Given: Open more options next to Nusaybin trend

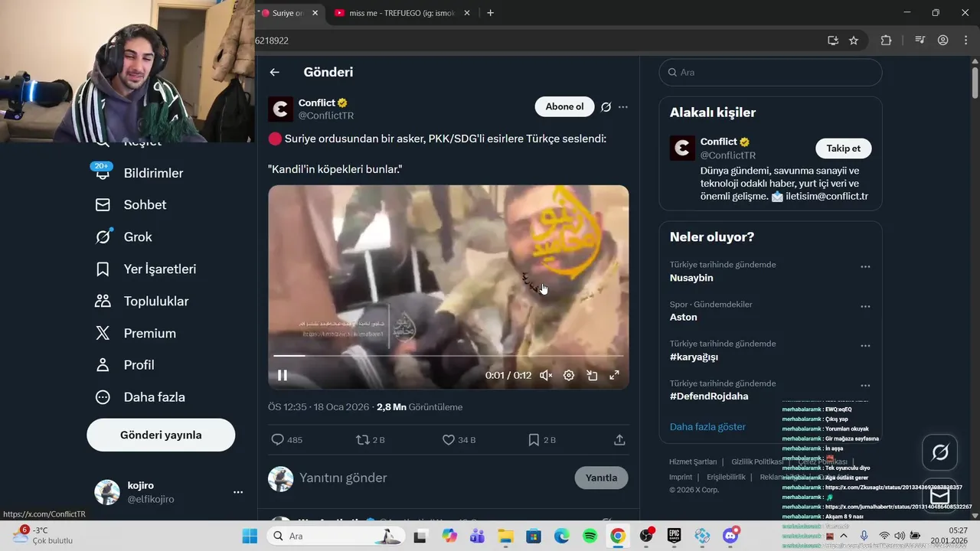Looking at the screenshot, I should tap(865, 267).
